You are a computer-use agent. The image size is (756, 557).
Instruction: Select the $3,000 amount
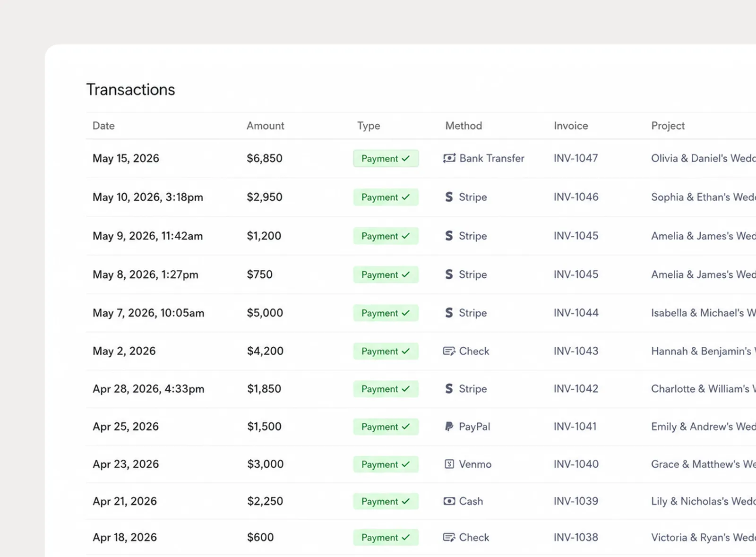[x=266, y=464]
